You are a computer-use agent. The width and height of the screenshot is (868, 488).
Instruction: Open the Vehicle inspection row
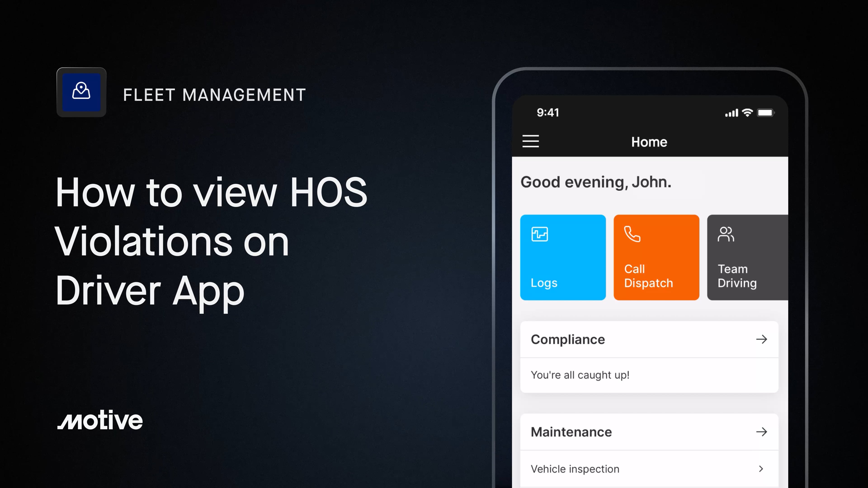tap(649, 469)
